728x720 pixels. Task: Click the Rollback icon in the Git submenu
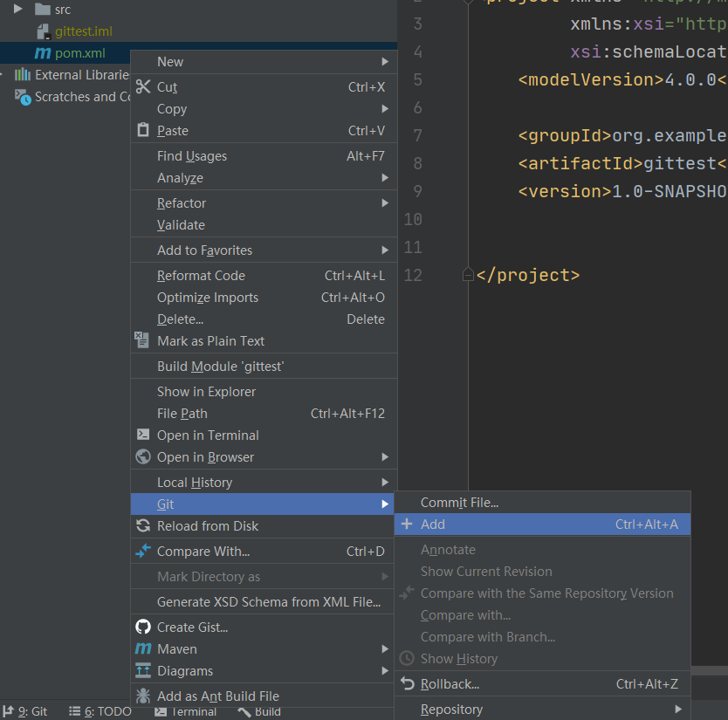pos(408,684)
